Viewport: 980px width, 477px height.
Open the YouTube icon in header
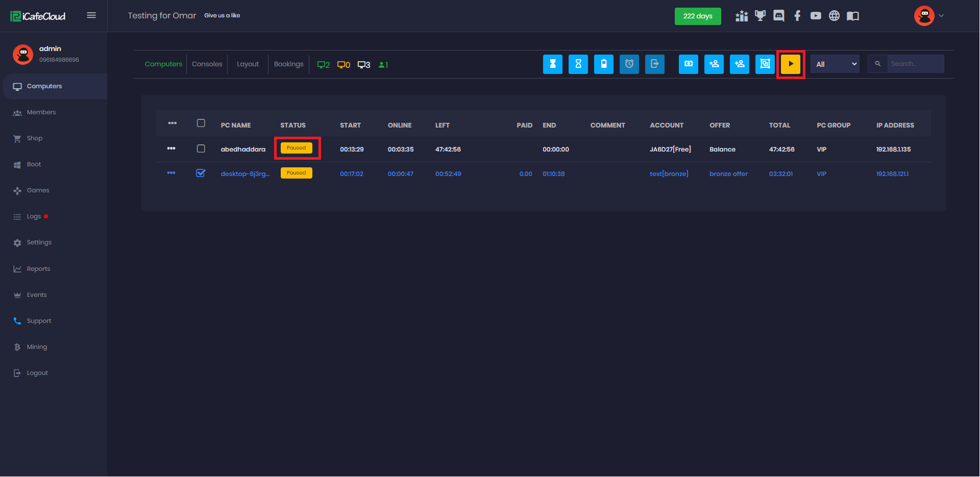(x=816, y=16)
